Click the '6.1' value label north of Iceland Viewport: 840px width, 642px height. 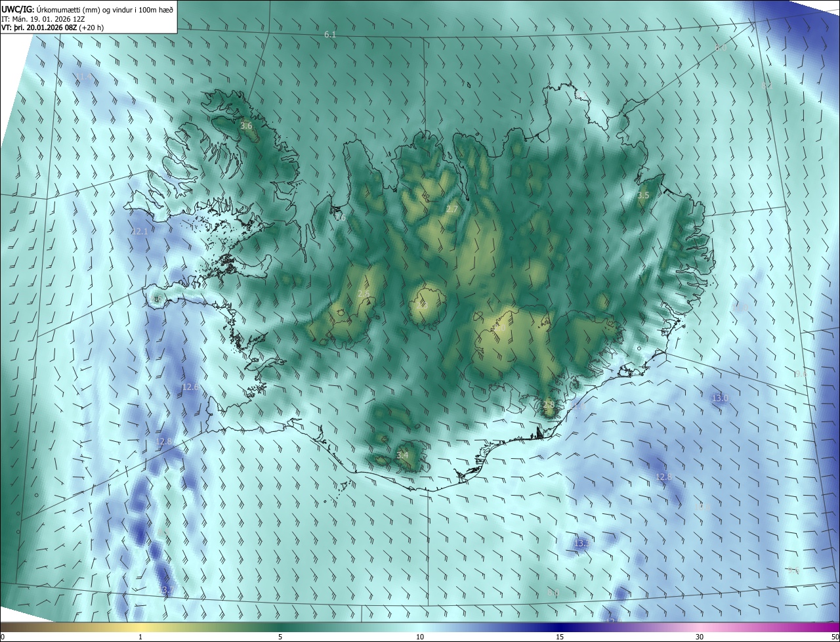(x=330, y=34)
